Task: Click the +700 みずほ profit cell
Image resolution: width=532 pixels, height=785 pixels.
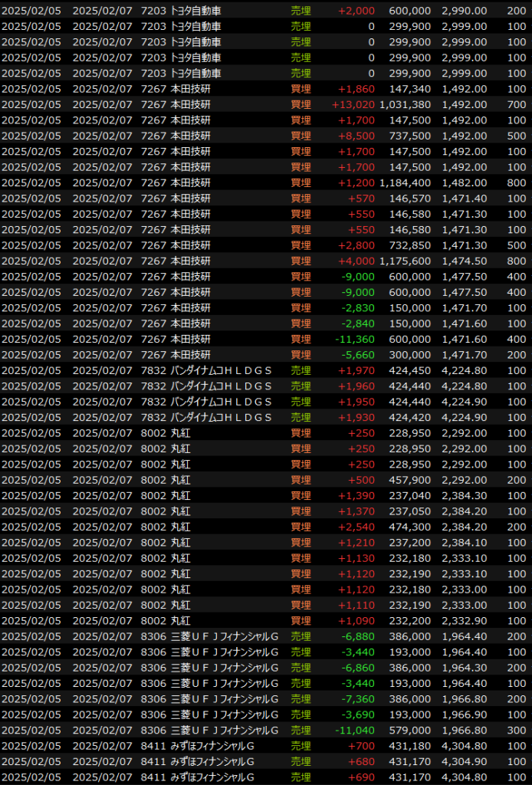Action: pyautogui.click(x=362, y=745)
